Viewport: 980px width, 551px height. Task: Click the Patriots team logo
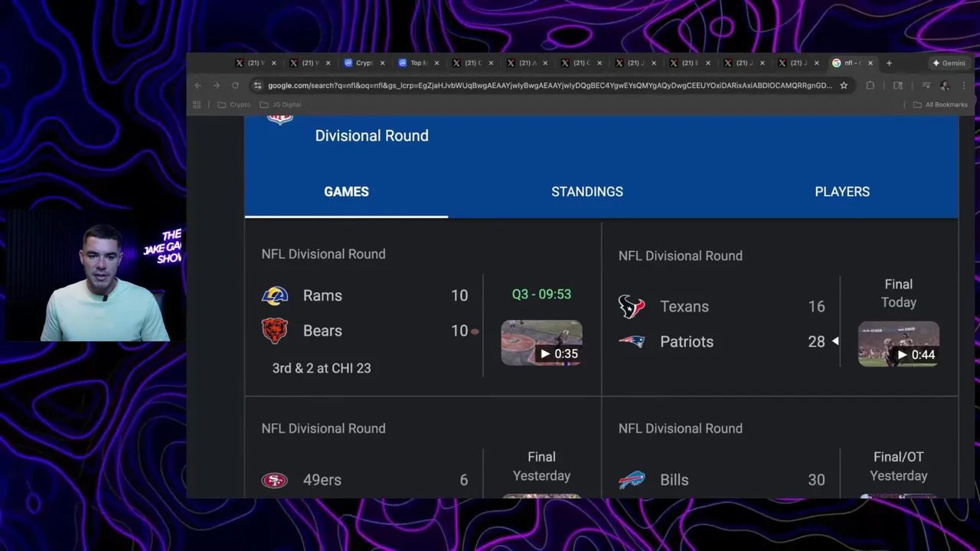coord(632,342)
